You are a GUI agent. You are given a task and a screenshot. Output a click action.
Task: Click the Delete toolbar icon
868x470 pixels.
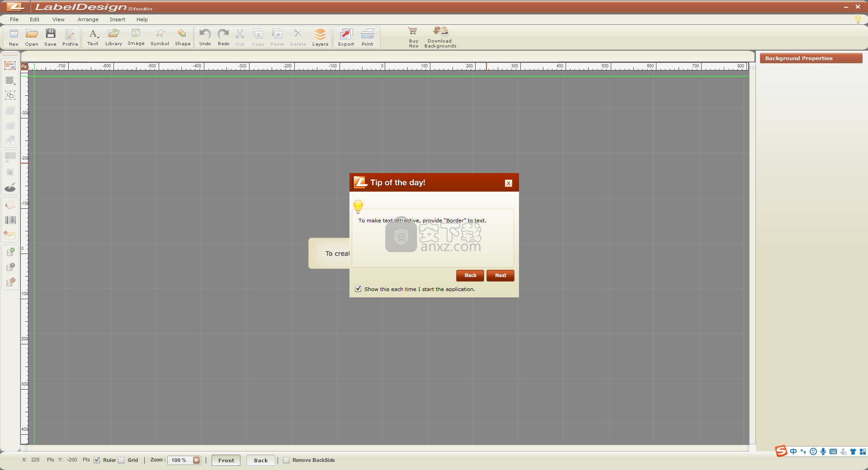click(298, 37)
